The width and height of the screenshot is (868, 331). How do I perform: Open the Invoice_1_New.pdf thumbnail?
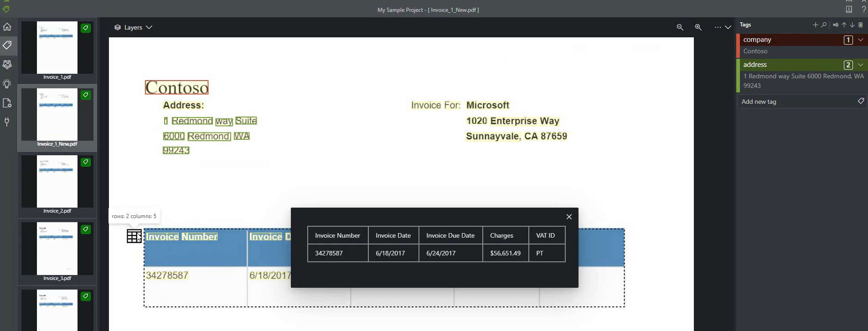point(57,114)
